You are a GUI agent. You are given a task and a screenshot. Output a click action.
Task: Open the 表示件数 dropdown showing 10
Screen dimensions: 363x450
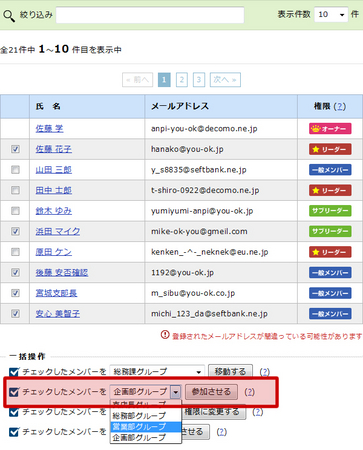click(x=331, y=14)
